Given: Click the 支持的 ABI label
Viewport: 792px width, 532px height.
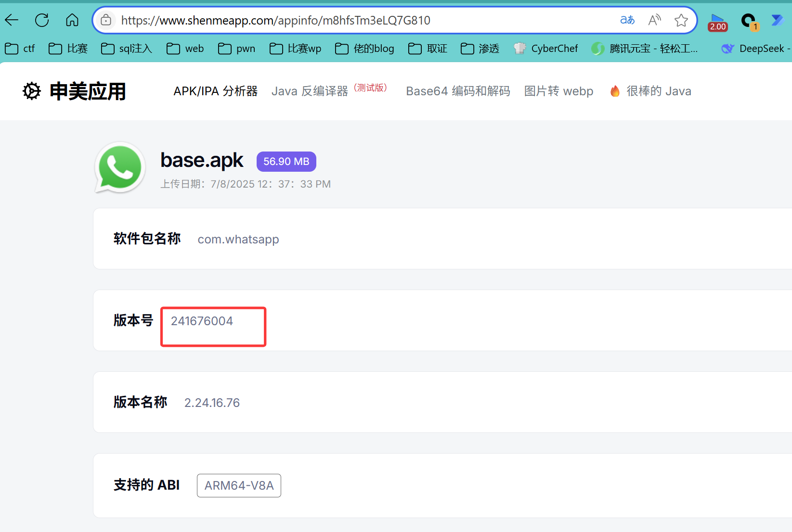Looking at the screenshot, I should (x=146, y=485).
